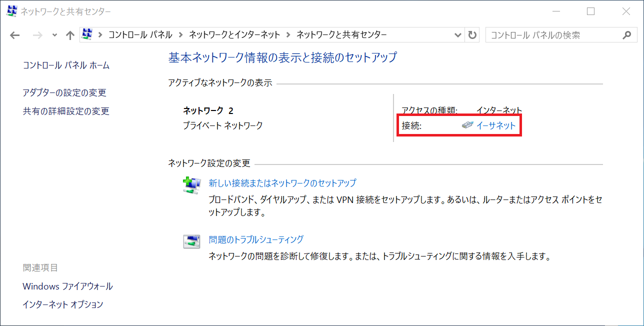Click the refresh icon in the address bar
The width and height of the screenshot is (644, 326).
(471, 34)
